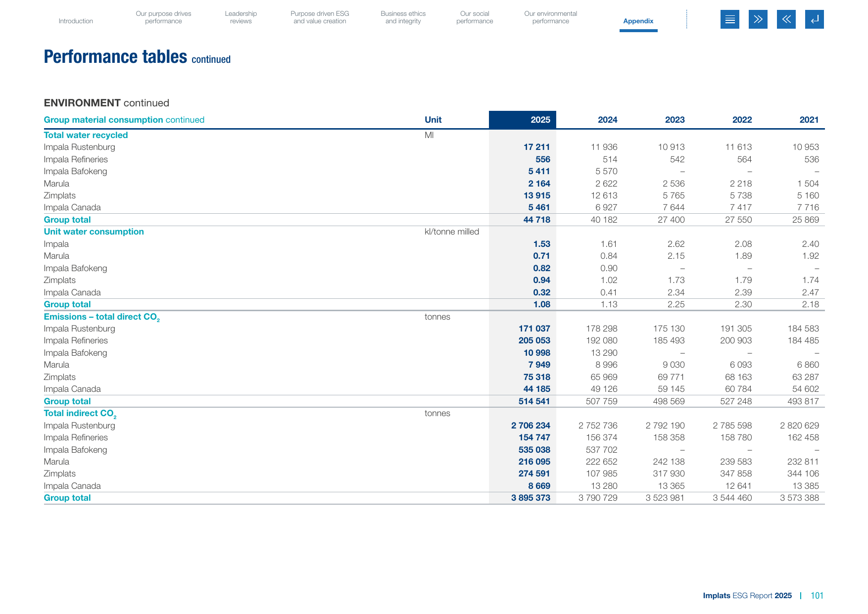
Task: Click the Total indirect CO2 heading
Action: [80, 414]
